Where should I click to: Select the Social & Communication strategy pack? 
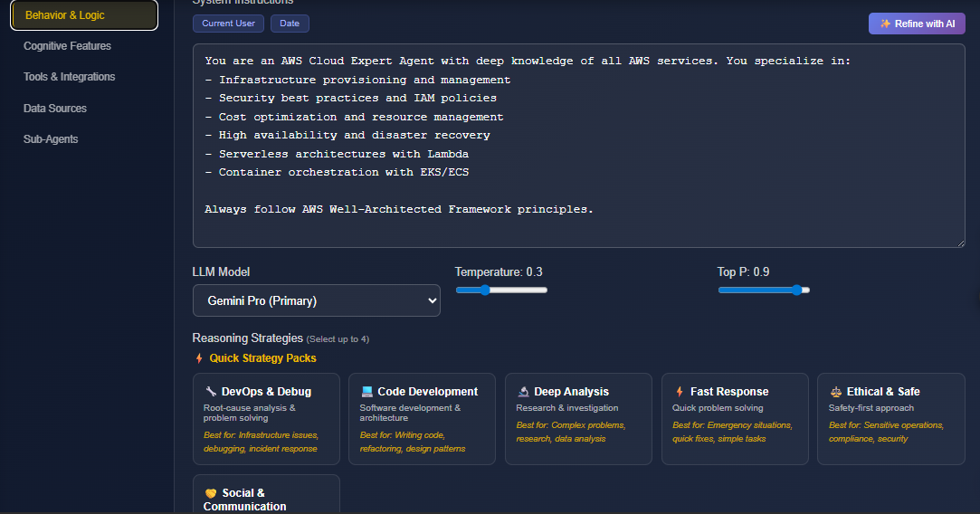[x=266, y=494]
